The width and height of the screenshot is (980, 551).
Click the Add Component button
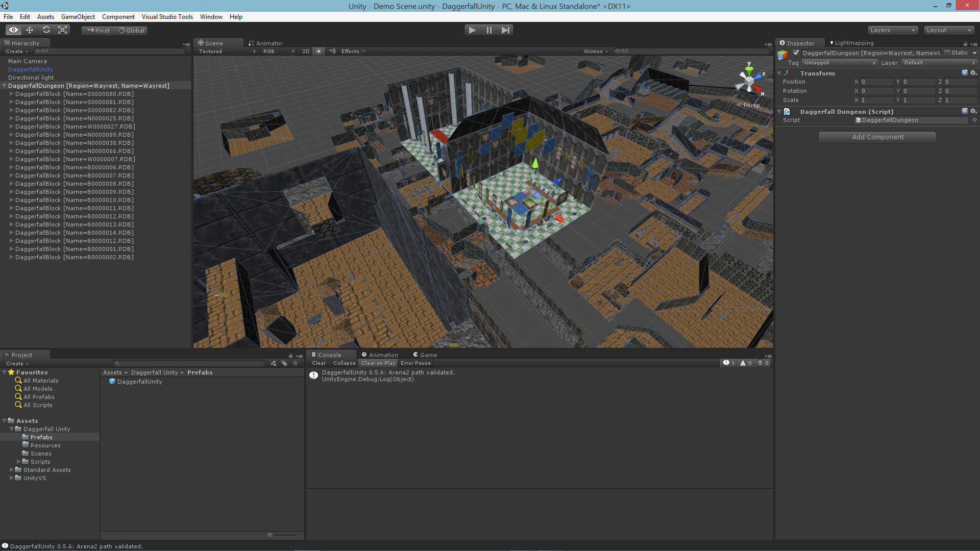pos(877,137)
